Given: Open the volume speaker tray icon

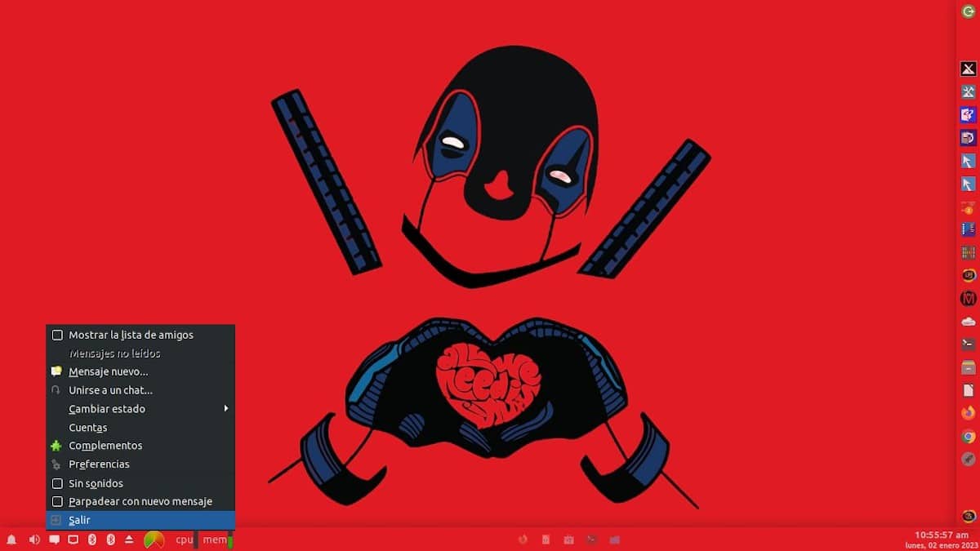Looking at the screenshot, I should [x=34, y=540].
